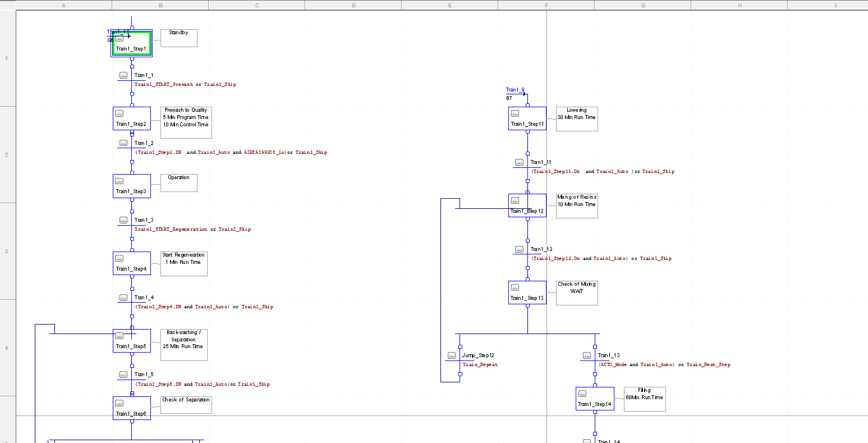
Task: Click the ellipsis button beside transition Tran1_12
Action: tap(520, 249)
